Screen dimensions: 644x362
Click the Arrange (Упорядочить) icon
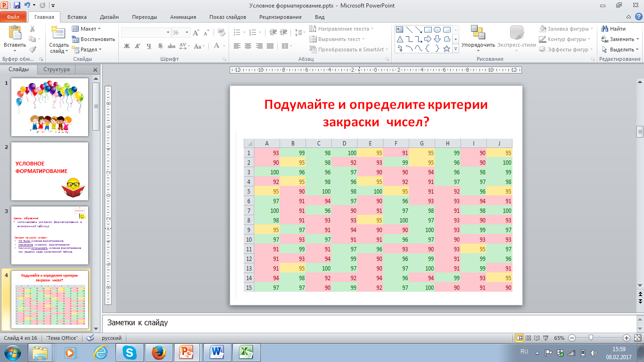click(x=478, y=33)
